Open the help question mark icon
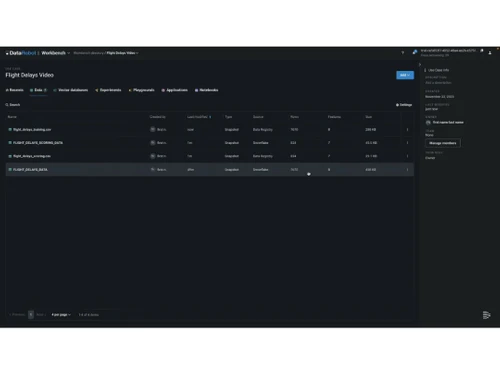 click(x=403, y=53)
